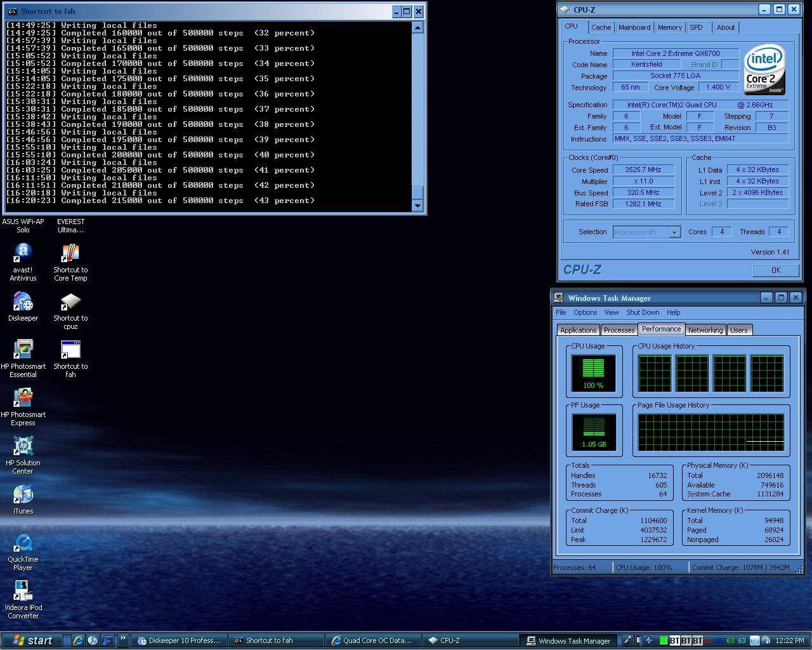812x650 pixels.
Task: Click the Core Voltage value 1.400 V
Action: pos(718,88)
